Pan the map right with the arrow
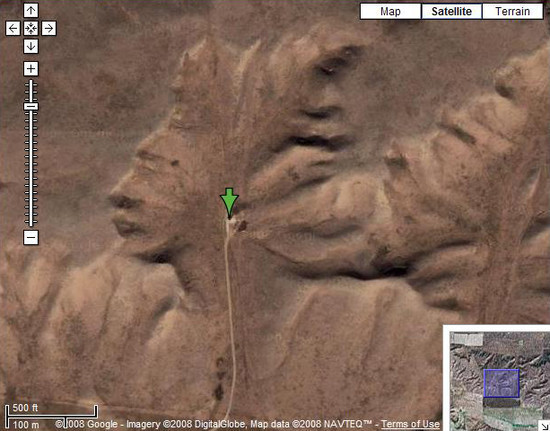This screenshot has width=550, height=431. (x=49, y=28)
